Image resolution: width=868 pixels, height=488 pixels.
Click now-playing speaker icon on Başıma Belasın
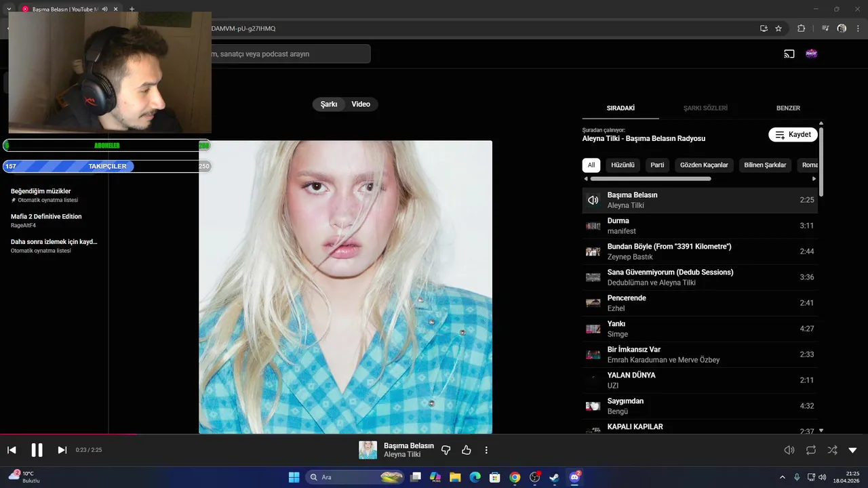click(x=593, y=200)
